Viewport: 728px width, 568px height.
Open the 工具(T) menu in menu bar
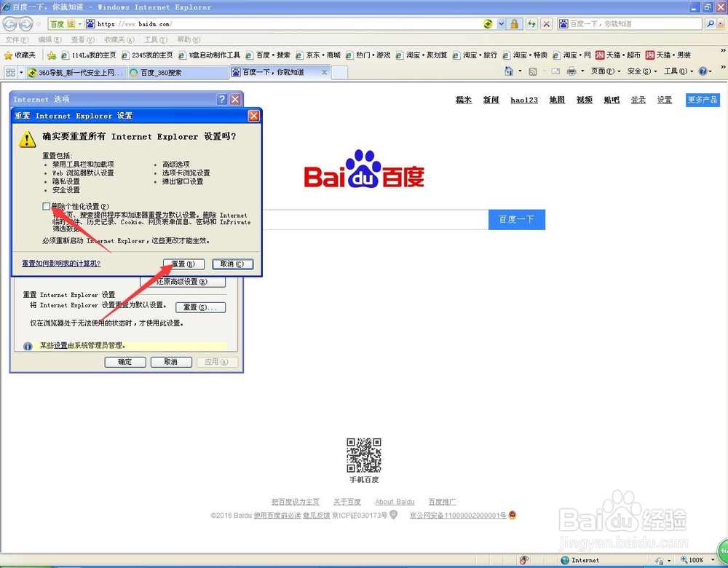(156, 39)
